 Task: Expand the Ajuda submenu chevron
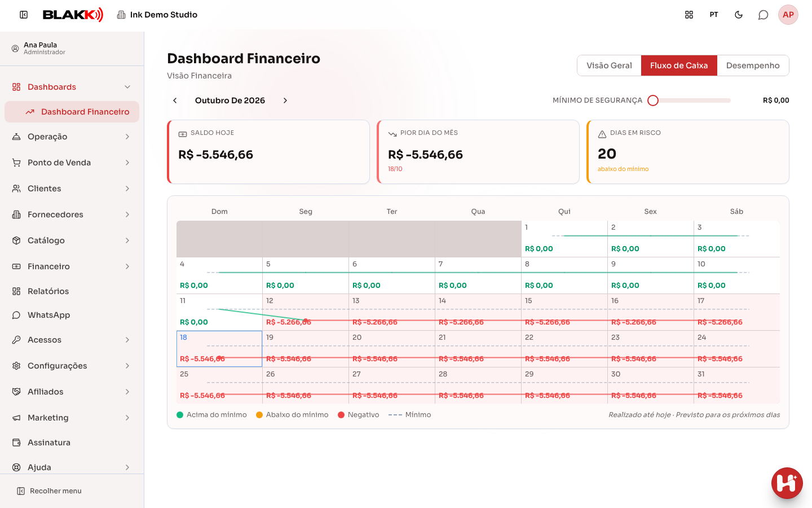127,467
